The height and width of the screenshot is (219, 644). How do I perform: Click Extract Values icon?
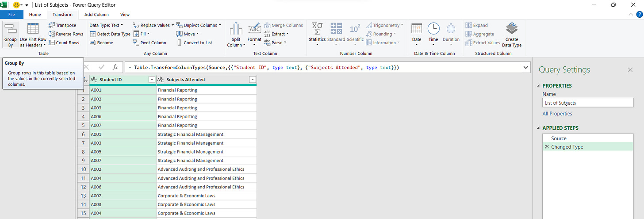coord(468,42)
